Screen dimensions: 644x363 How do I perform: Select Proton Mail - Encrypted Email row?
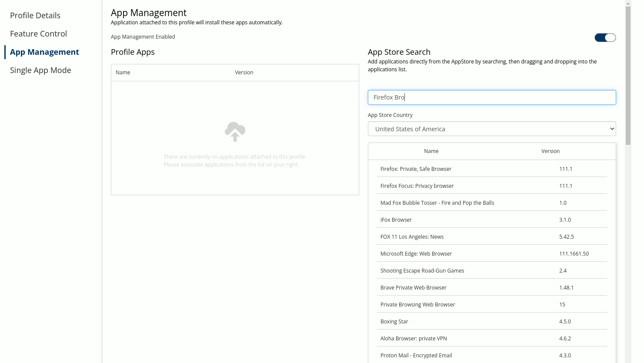416,355
